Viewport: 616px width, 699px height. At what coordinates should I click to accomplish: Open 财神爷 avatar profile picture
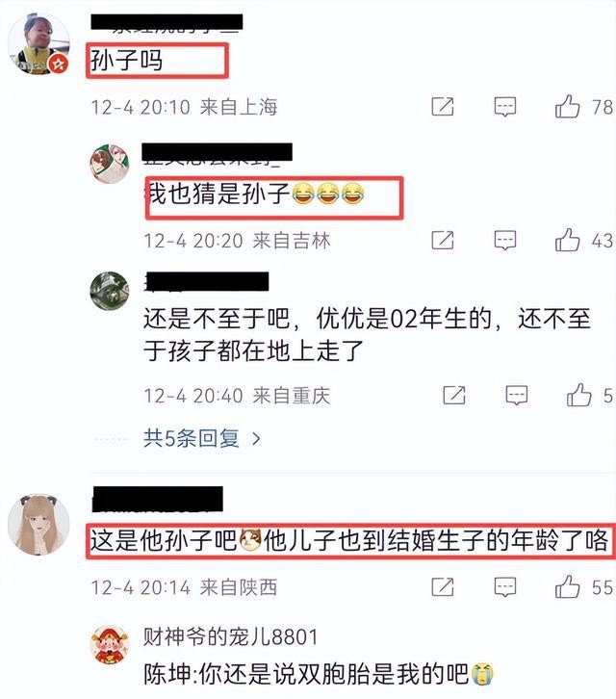pyautogui.click(x=110, y=645)
